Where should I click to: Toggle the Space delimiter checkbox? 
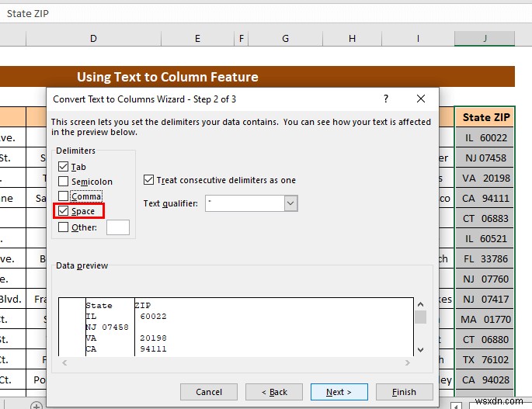click(63, 211)
